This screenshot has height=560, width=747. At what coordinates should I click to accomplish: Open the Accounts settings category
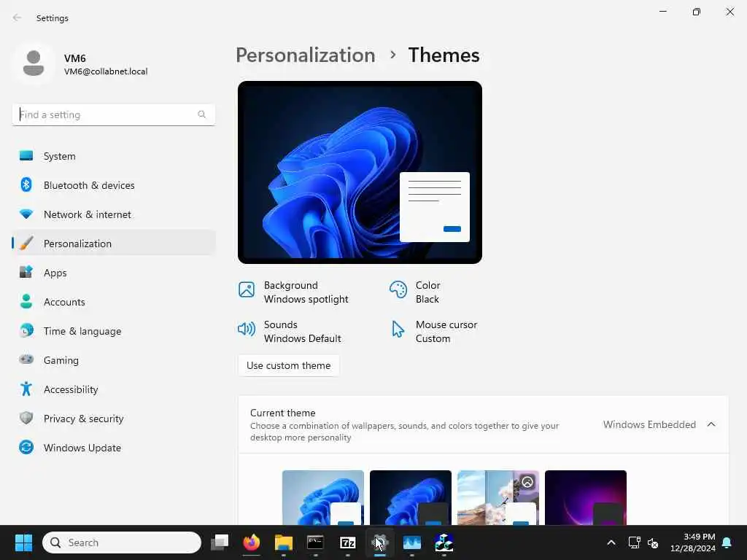pyautogui.click(x=113, y=302)
